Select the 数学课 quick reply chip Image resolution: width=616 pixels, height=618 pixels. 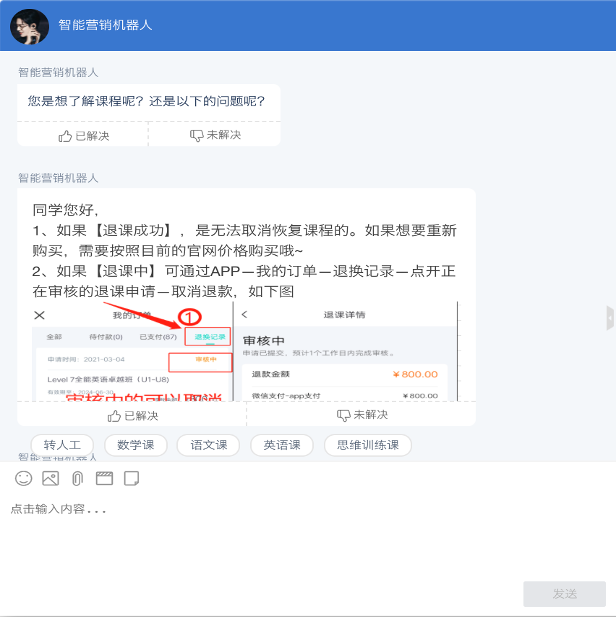pyautogui.click(x=136, y=445)
